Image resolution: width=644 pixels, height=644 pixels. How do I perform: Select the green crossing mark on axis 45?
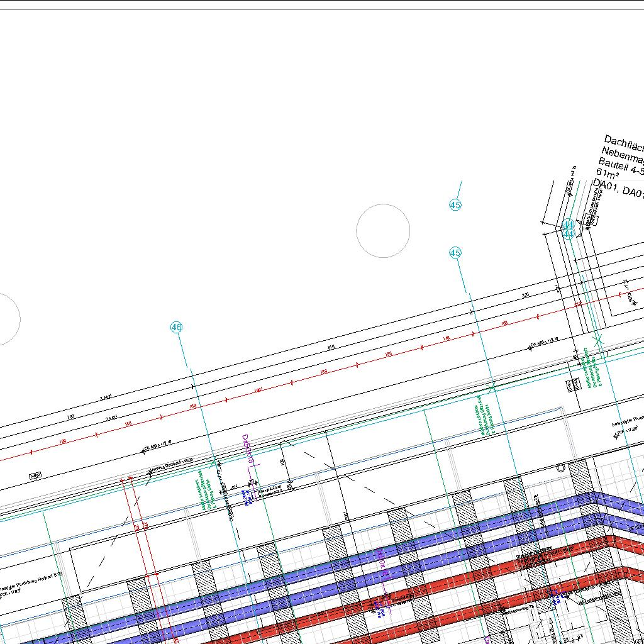(x=492, y=389)
